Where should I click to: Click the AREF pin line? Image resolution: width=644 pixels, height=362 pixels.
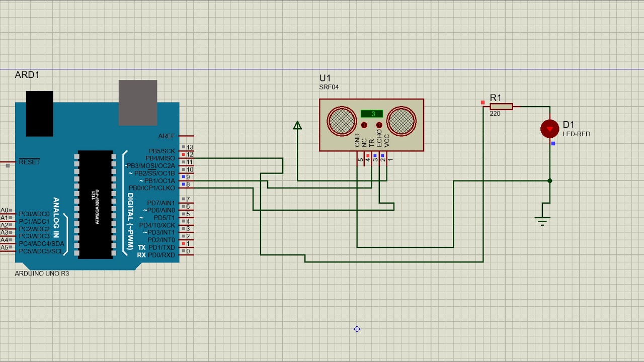click(185, 136)
